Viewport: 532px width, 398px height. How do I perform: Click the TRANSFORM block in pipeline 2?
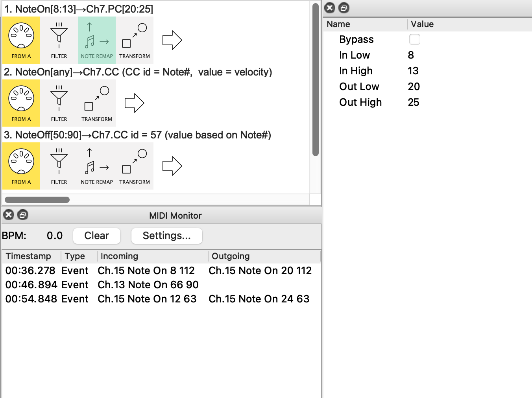[97, 103]
